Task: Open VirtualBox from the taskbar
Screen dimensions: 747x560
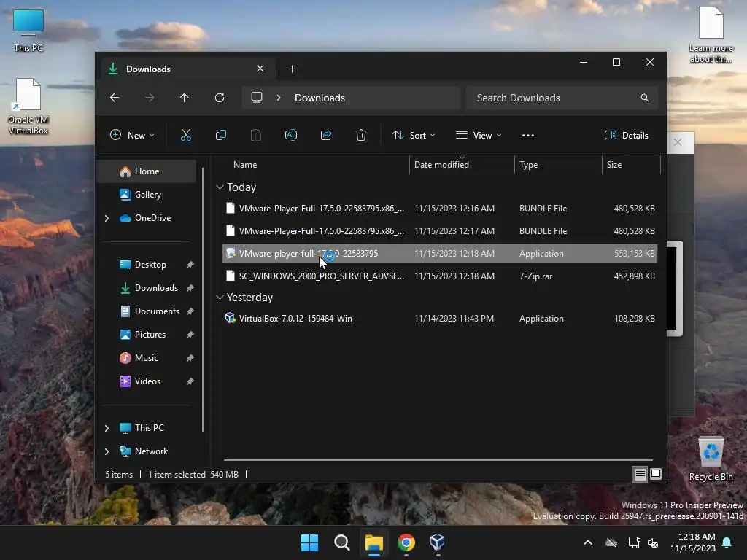Action: 438,542
